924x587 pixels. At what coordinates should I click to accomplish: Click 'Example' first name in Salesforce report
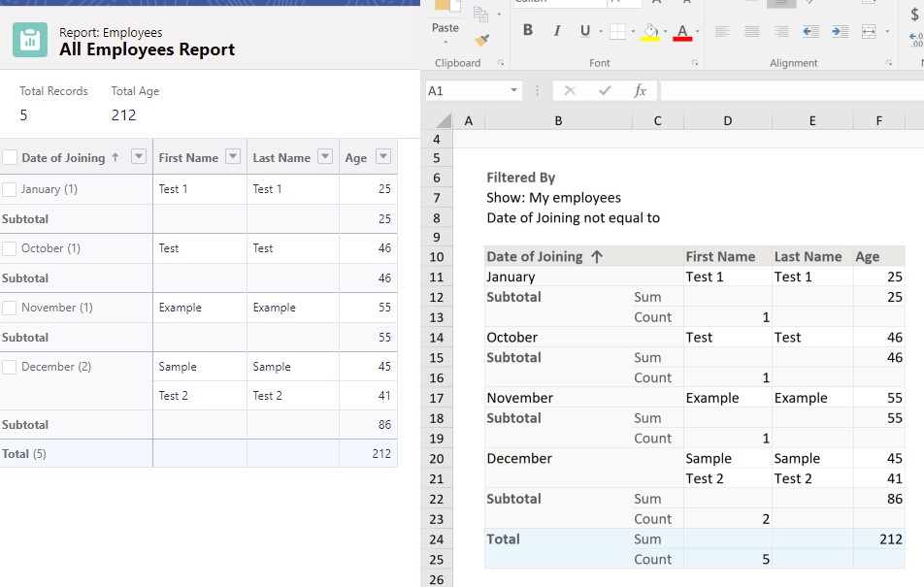point(181,308)
